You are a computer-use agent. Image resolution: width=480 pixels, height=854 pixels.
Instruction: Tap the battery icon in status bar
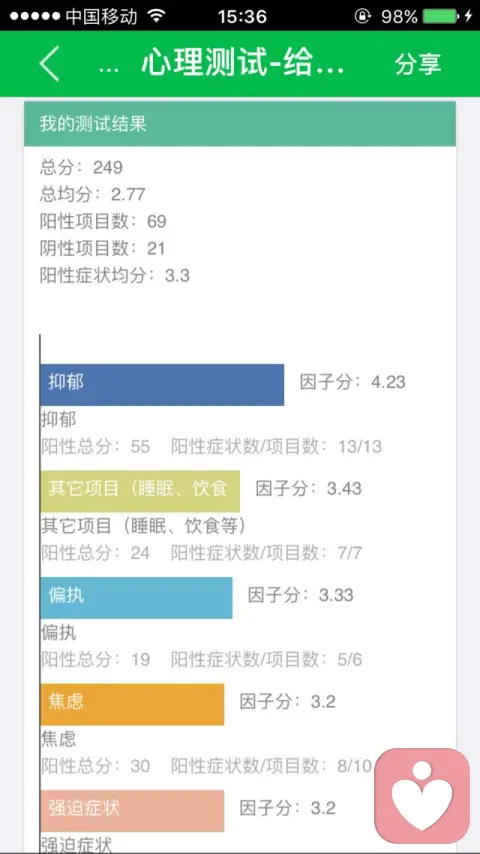click(441, 16)
